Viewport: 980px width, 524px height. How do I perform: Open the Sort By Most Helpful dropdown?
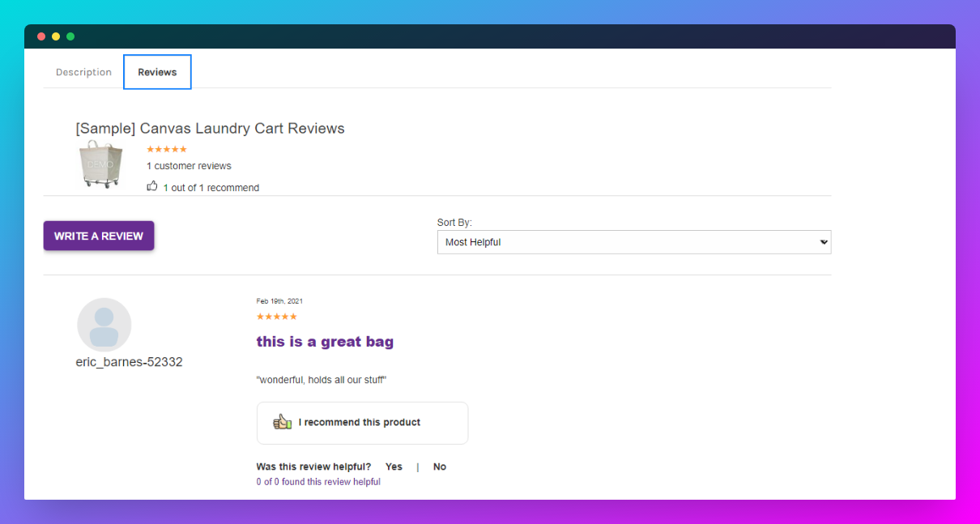coord(634,242)
